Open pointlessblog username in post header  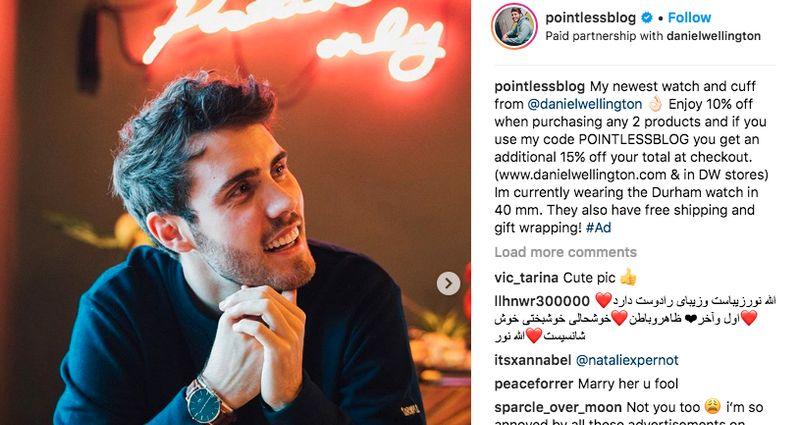click(590, 18)
